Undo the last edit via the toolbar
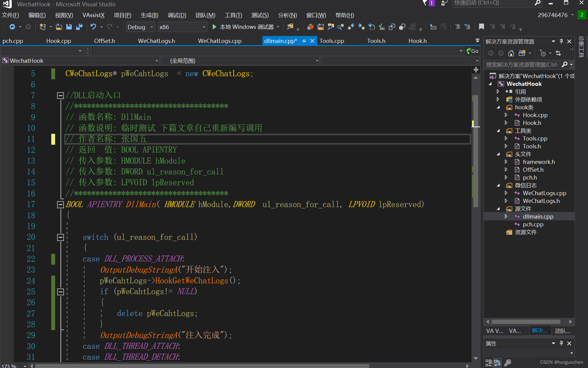This screenshot has width=588, height=368. click(93, 27)
